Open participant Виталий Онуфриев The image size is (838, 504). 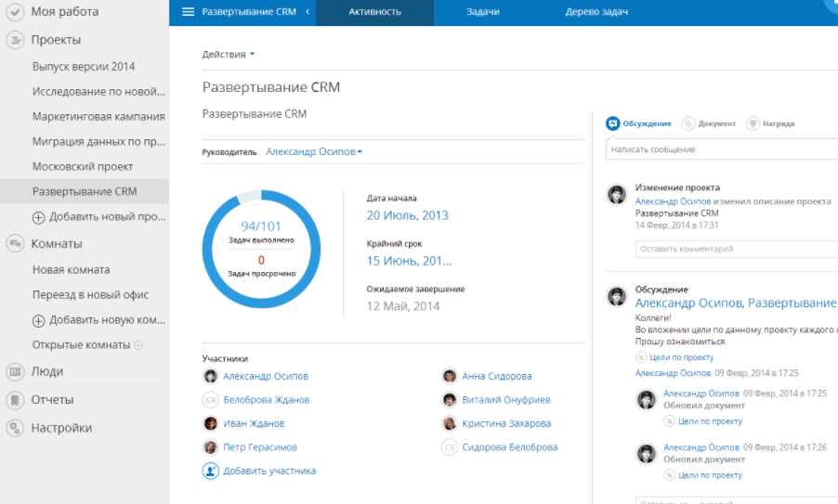click(506, 400)
